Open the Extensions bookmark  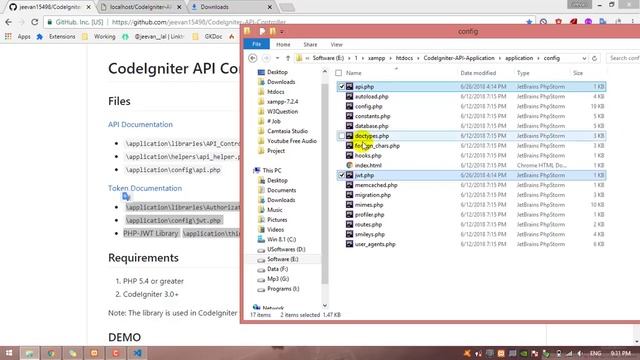click(56, 37)
